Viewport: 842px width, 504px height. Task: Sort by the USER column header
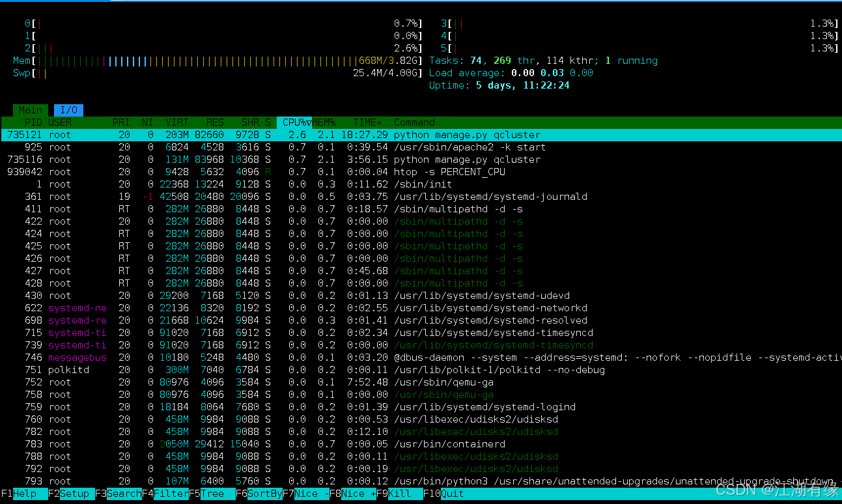(x=60, y=122)
